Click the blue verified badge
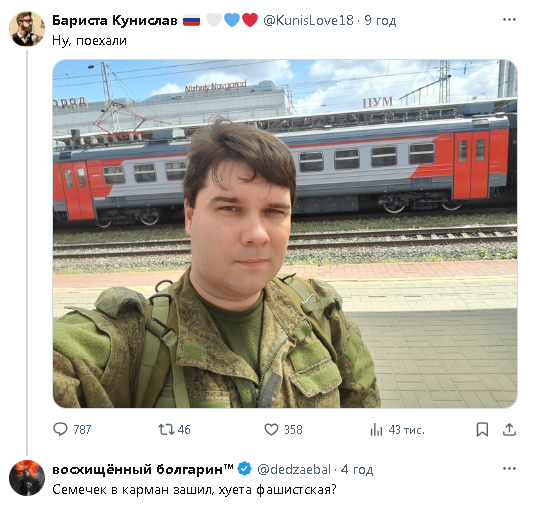 (x=244, y=469)
